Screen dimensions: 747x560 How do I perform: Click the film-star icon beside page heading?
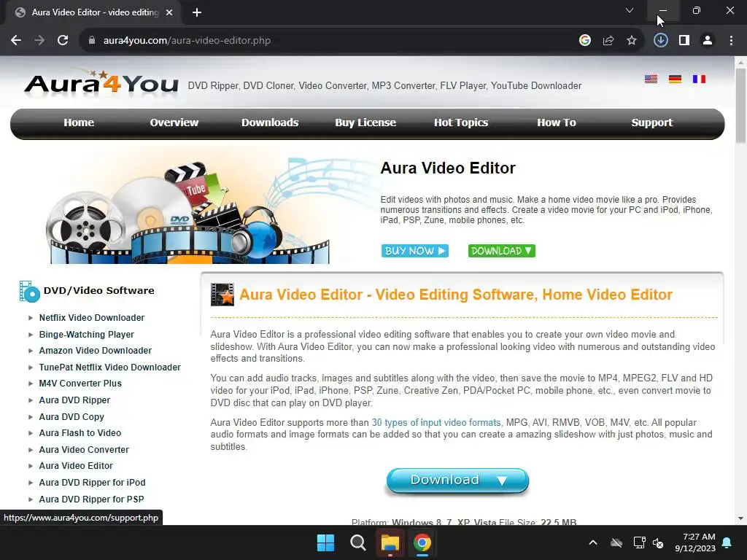(x=222, y=295)
